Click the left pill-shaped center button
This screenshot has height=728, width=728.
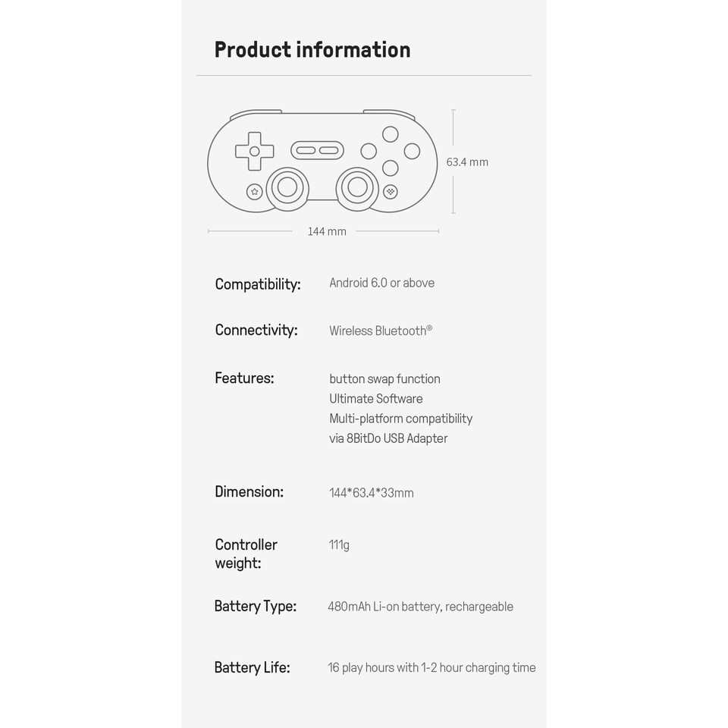tap(306, 150)
